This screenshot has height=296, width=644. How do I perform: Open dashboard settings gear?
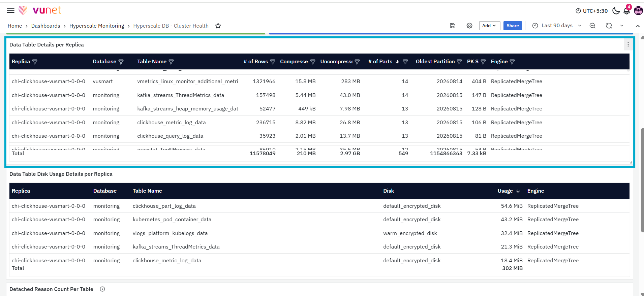[x=469, y=26]
